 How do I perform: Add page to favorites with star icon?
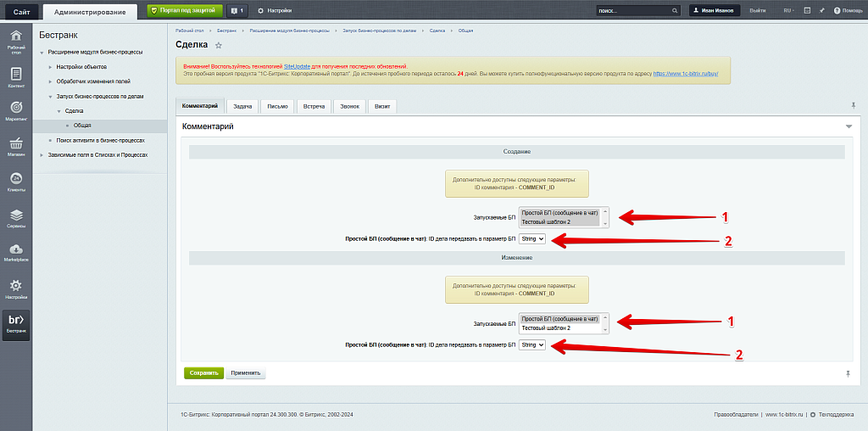point(219,45)
